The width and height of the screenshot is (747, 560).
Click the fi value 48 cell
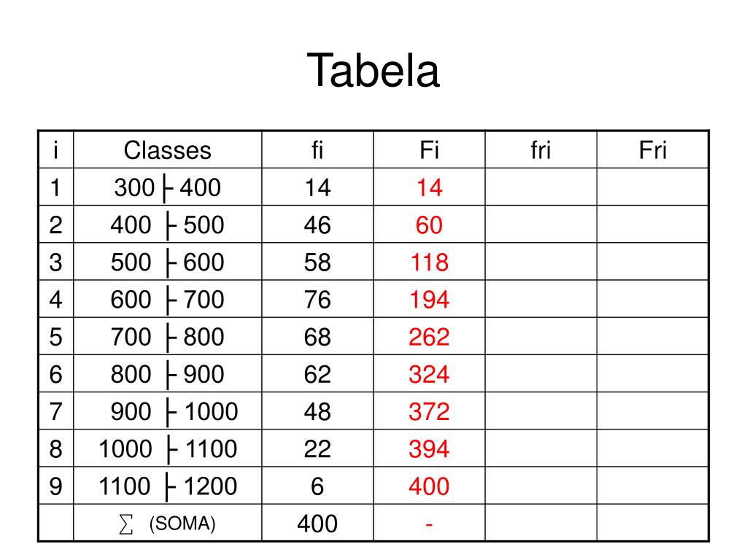tap(317, 411)
